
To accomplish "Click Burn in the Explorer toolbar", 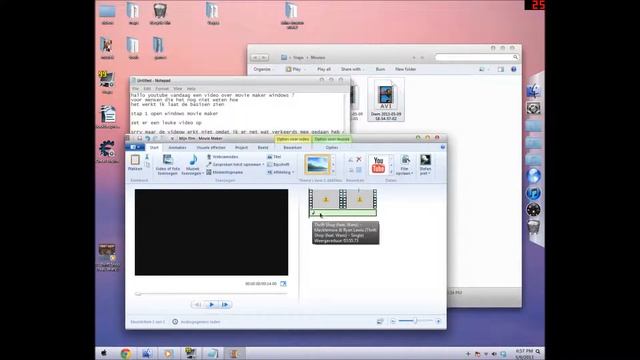I will 380,69.
